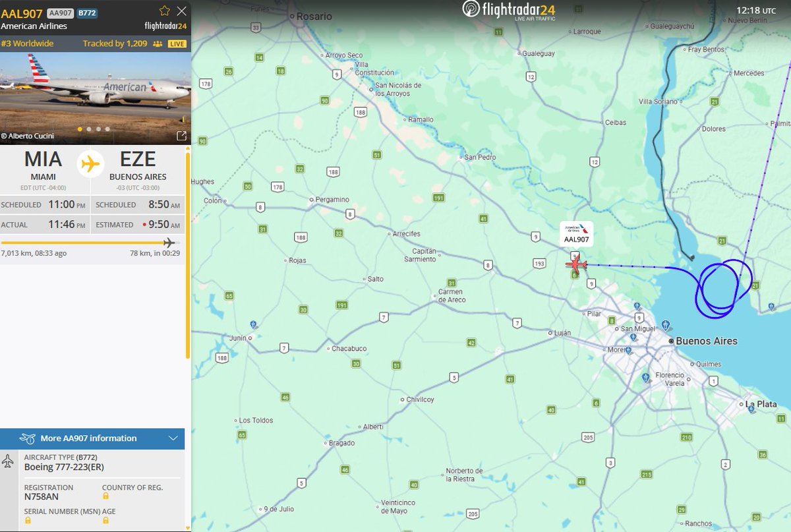Click the Boeing 777-223(ER) aircraft type text
The height and width of the screenshot is (532, 791).
pos(64,467)
